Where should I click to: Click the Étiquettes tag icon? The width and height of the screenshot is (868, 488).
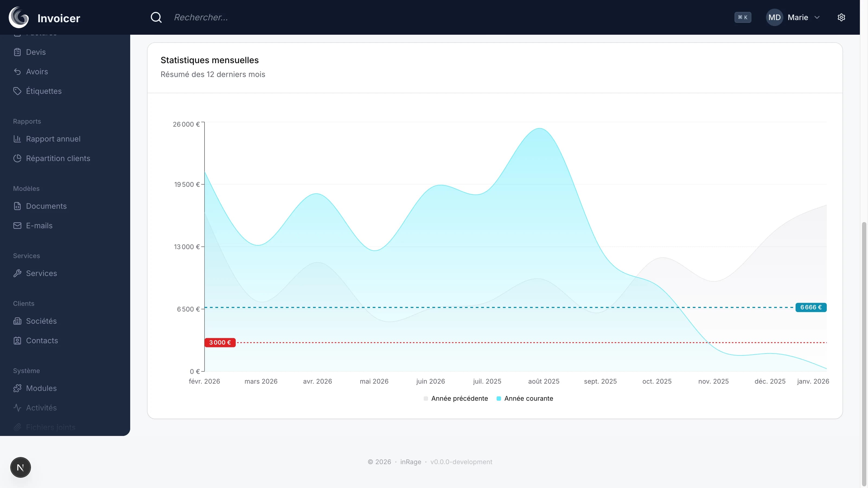17,91
